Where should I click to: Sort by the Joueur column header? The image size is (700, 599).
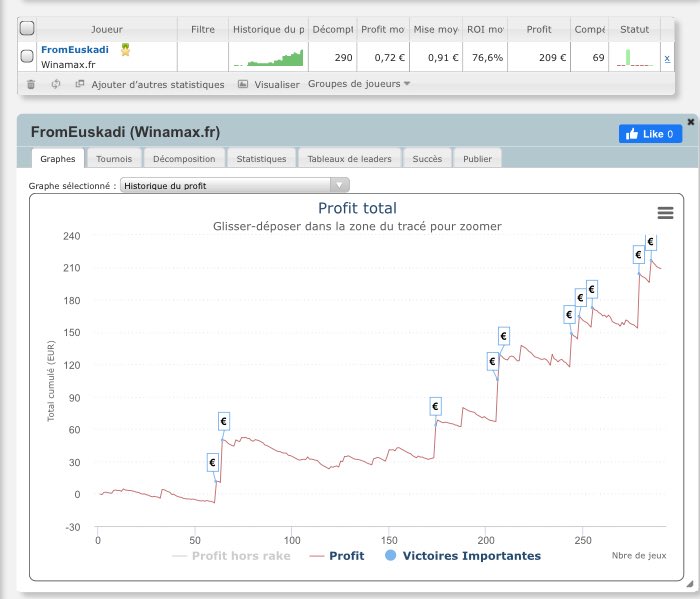click(x=107, y=29)
